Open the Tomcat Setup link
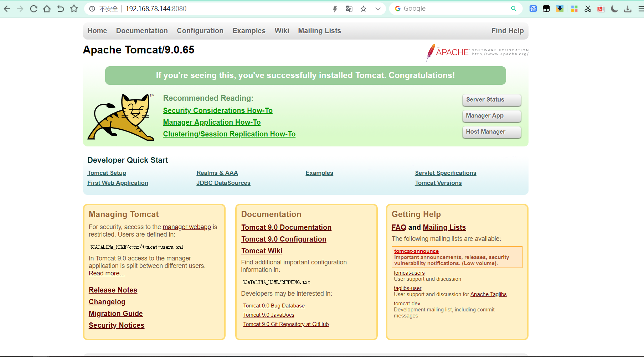 click(x=107, y=173)
